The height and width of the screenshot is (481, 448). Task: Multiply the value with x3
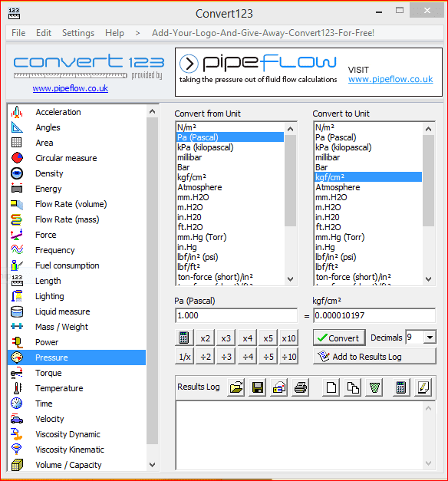[x=226, y=338]
